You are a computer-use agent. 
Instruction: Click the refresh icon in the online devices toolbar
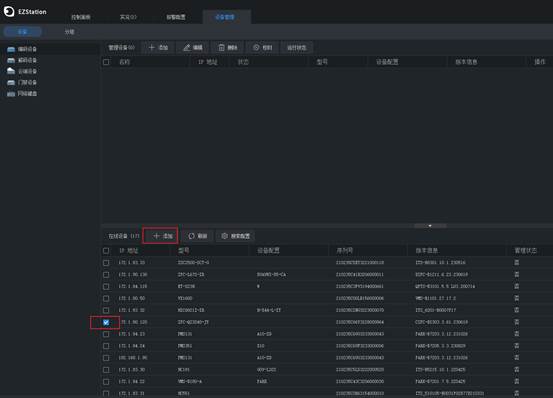coord(191,236)
